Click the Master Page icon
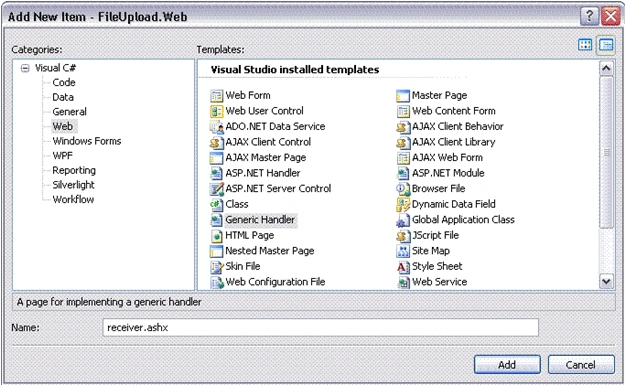The image size is (626, 385). pos(403,96)
